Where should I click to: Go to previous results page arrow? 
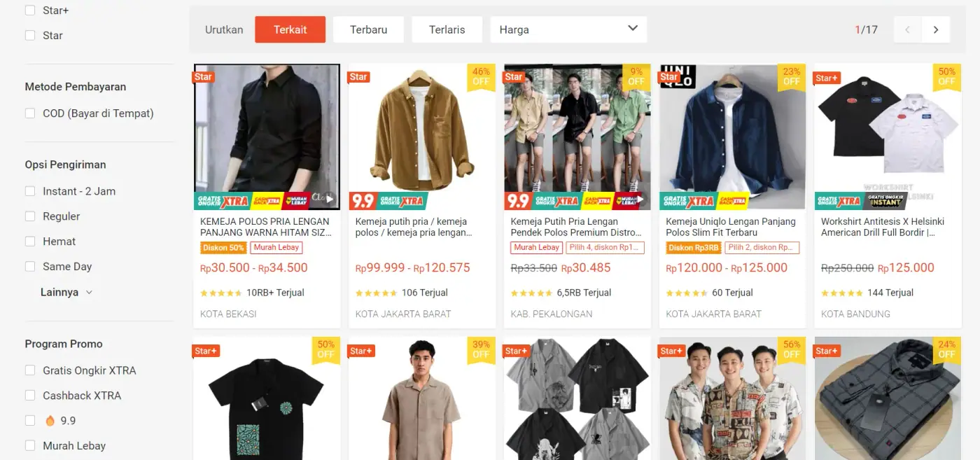tap(908, 29)
